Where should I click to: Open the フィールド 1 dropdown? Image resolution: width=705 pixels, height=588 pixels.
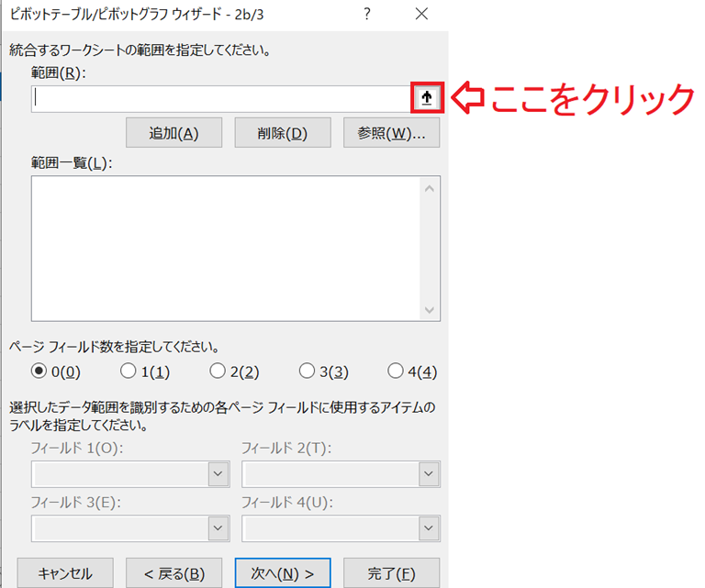(218, 473)
